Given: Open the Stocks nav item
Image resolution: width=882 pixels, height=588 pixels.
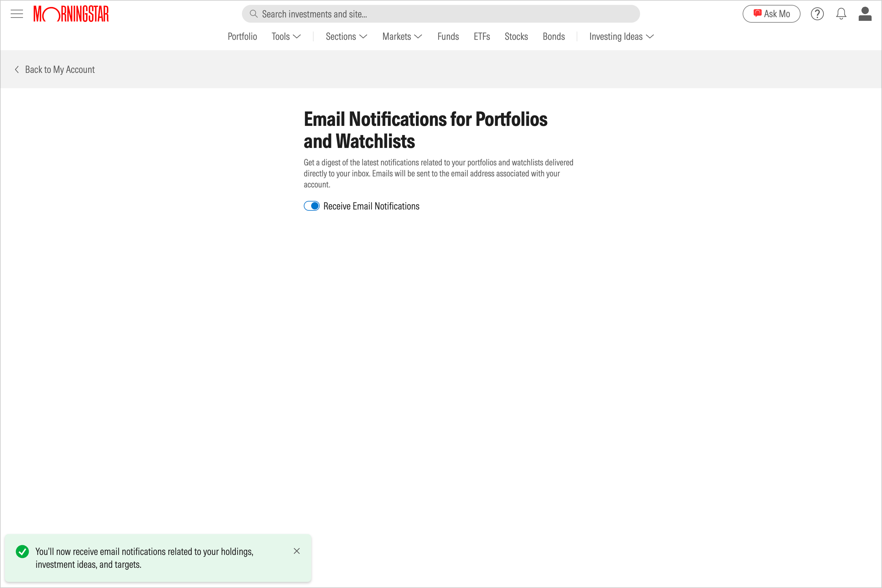Looking at the screenshot, I should (x=516, y=36).
